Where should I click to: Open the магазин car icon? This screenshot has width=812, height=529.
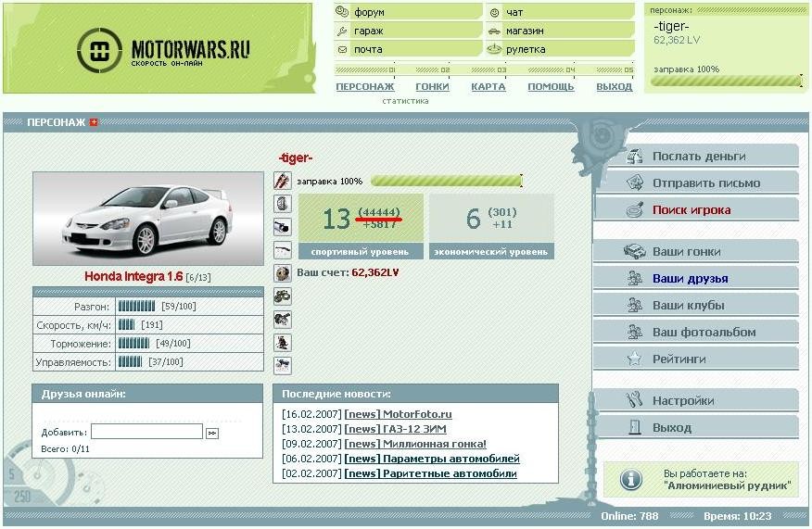[x=495, y=31]
